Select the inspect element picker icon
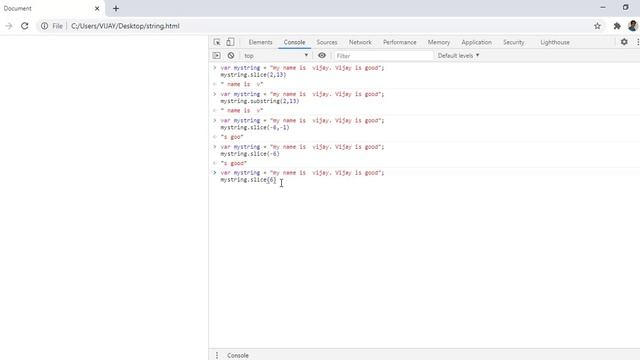 click(x=217, y=42)
